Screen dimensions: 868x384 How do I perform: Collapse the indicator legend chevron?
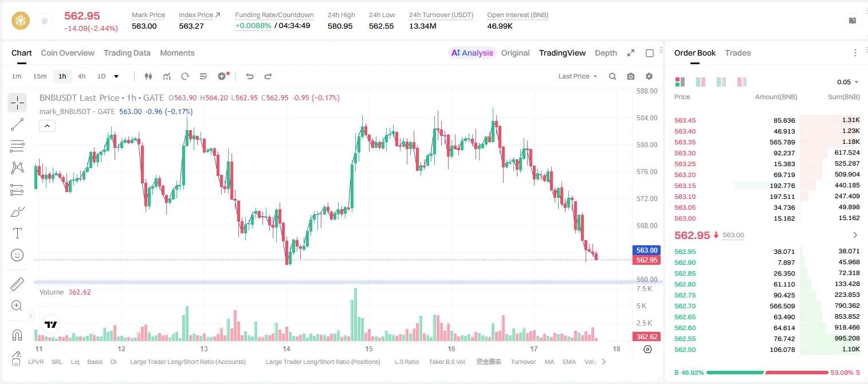[x=47, y=126]
